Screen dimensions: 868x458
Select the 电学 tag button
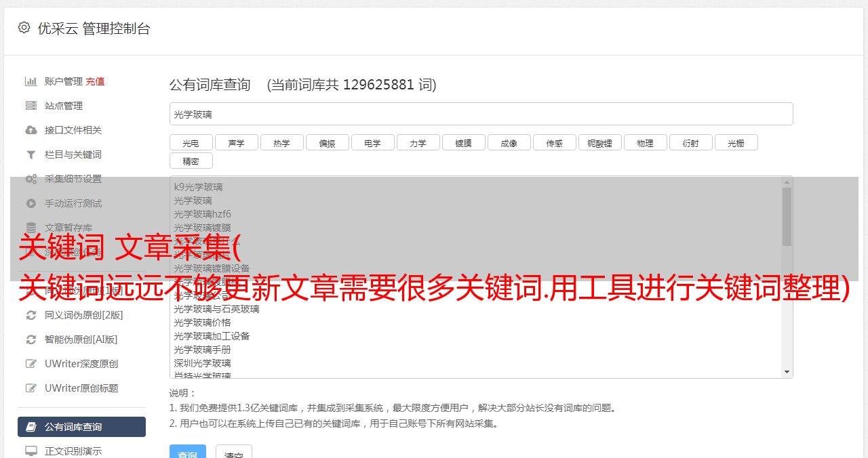[372, 142]
